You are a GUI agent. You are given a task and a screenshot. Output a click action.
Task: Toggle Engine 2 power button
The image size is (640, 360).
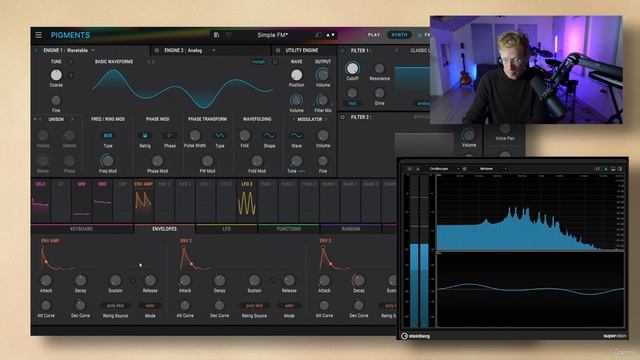pos(156,50)
